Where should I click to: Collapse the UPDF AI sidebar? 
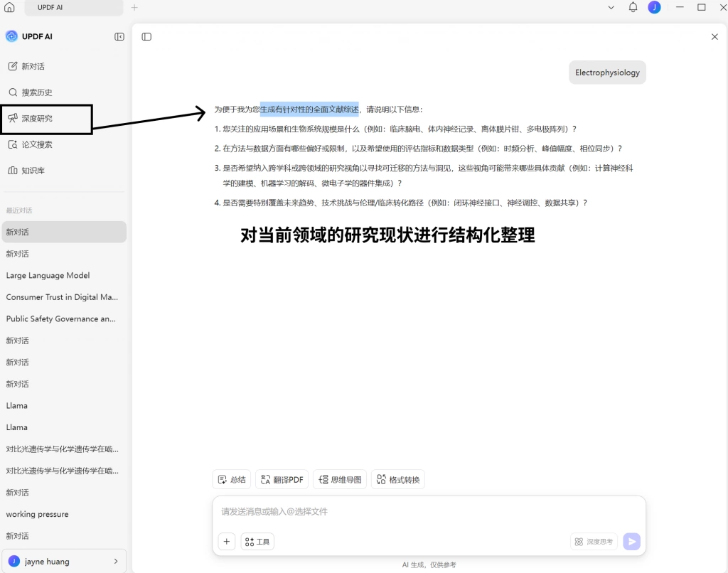[x=119, y=37]
